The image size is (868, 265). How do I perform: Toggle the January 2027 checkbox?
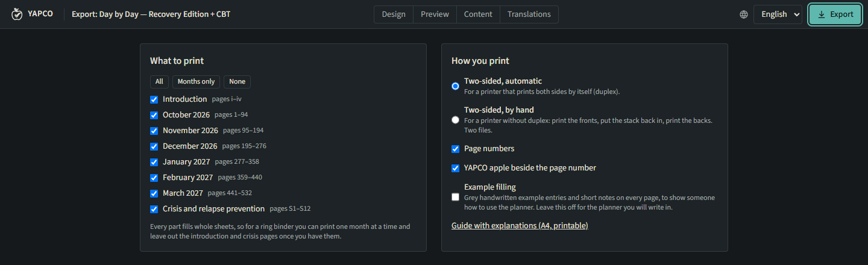click(154, 162)
